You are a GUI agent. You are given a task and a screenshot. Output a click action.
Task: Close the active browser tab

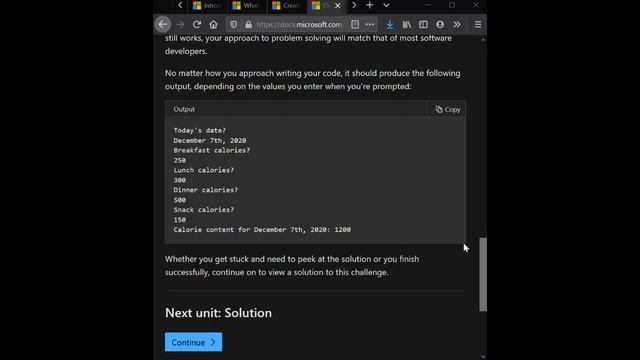[x=338, y=6]
